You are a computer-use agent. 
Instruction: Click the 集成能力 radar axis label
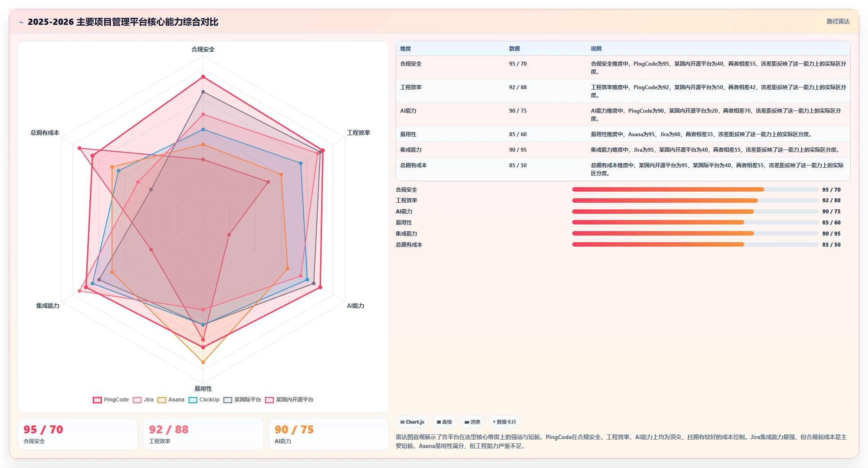[48, 306]
